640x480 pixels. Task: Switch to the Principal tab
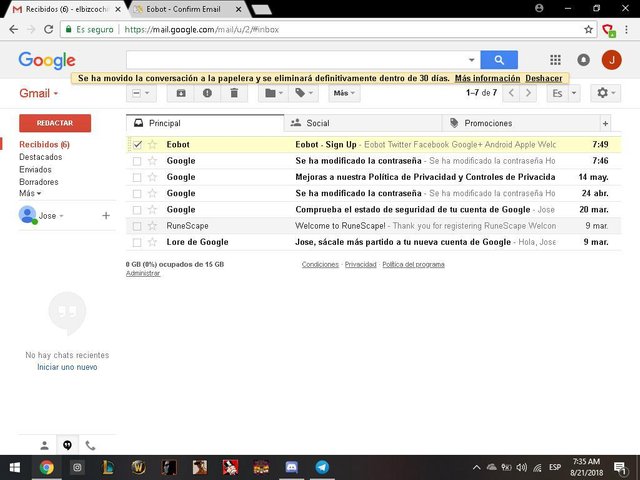(205, 123)
